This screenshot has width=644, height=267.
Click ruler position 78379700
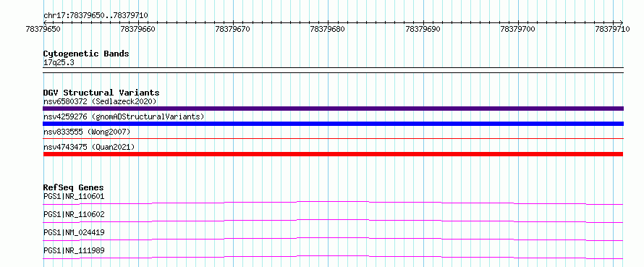pos(518,29)
